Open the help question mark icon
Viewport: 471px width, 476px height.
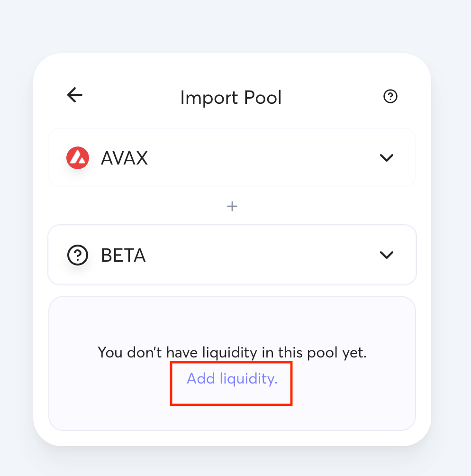390,97
